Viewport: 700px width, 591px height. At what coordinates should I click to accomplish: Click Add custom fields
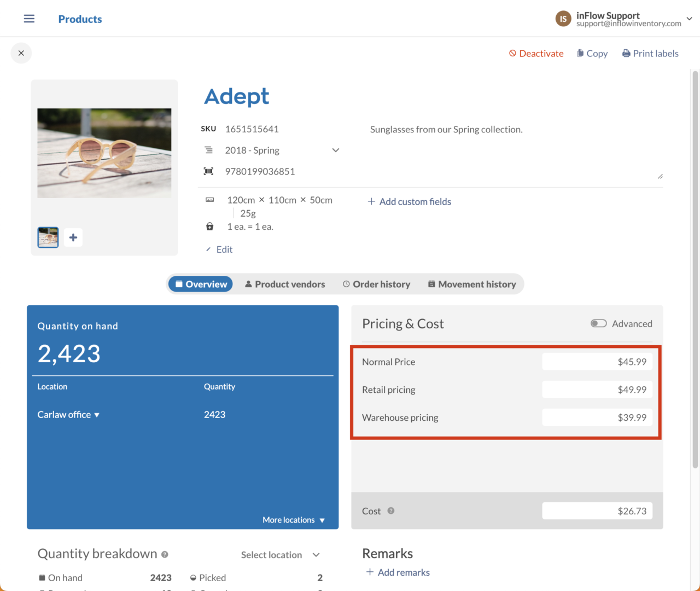click(x=409, y=201)
